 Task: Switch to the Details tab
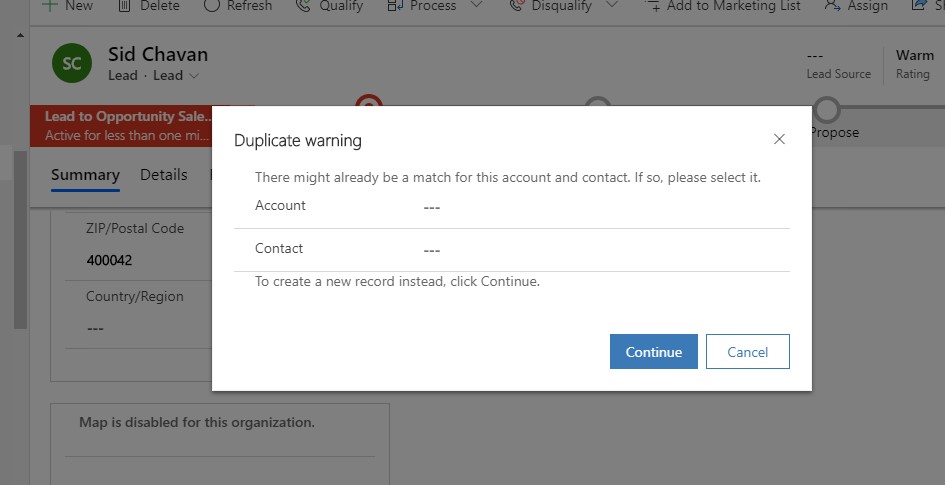(x=163, y=175)
